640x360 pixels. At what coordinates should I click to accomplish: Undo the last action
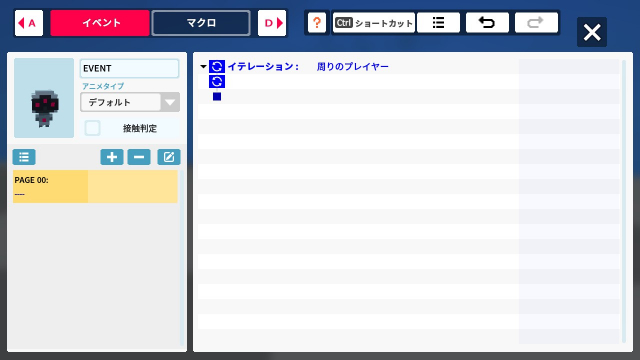click(487, 22)
